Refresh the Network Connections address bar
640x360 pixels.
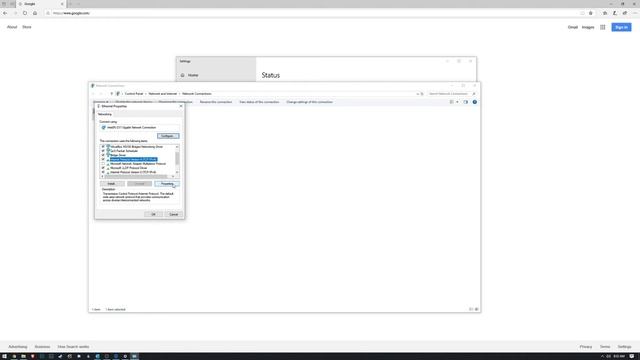(x=422, y=94)
